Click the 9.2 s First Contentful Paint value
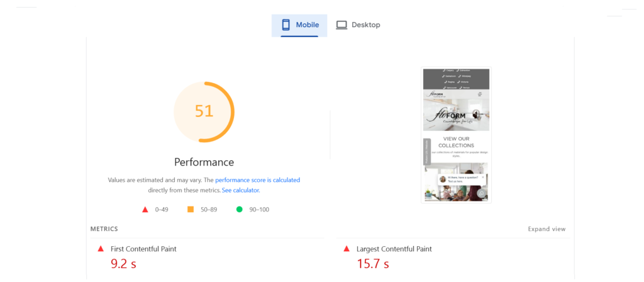The height and width of the screenshot is (282, 644). pyautogui.click(x=123, y=264)
